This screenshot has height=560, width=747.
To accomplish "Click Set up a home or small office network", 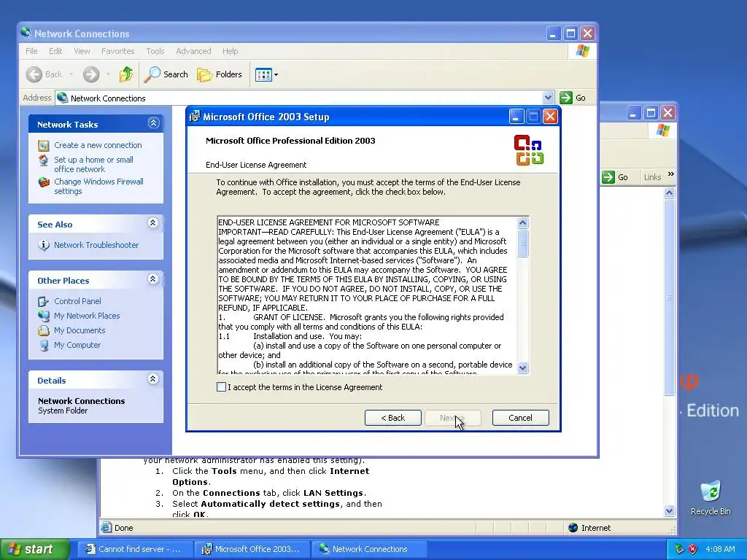I will (93, 164).
